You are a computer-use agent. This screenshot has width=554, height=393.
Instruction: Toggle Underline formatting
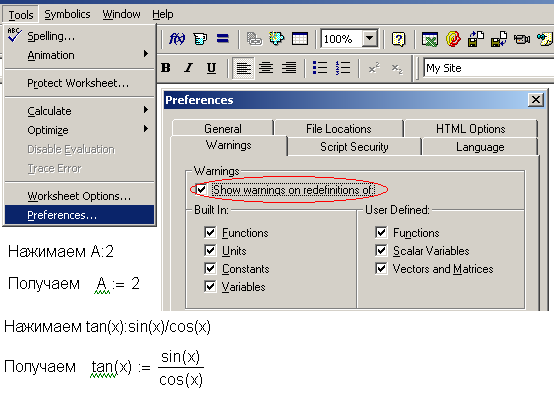coord(211,68)
